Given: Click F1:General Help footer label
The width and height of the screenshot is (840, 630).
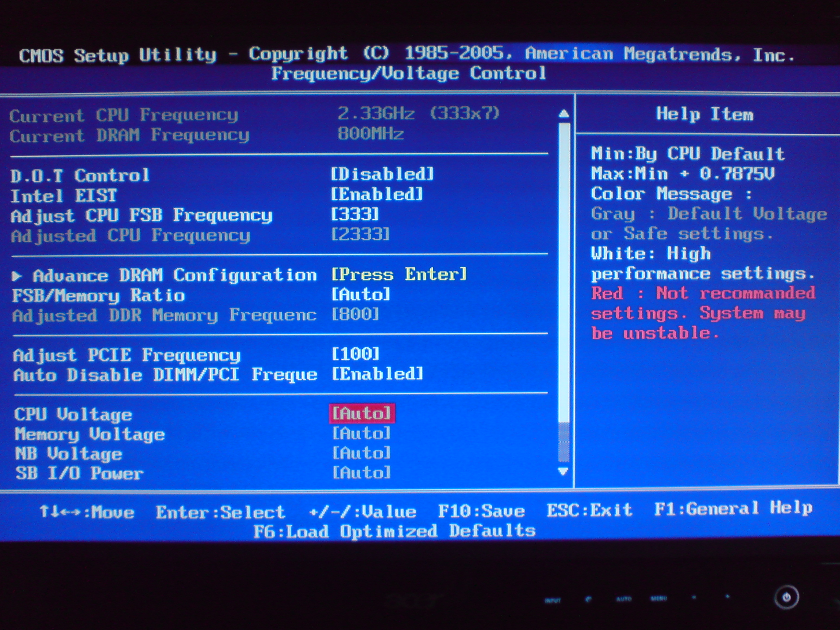Looking at the screenshot, I should pyautogui.click(x=733, y=508).
